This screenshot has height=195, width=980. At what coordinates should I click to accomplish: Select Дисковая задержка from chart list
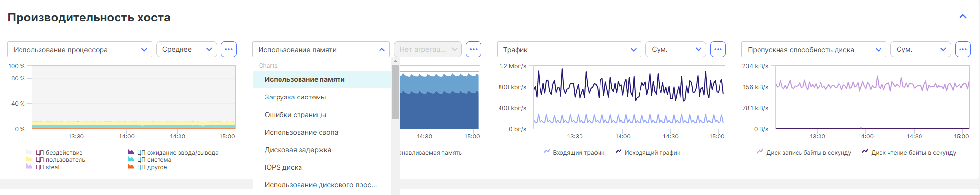298,150
